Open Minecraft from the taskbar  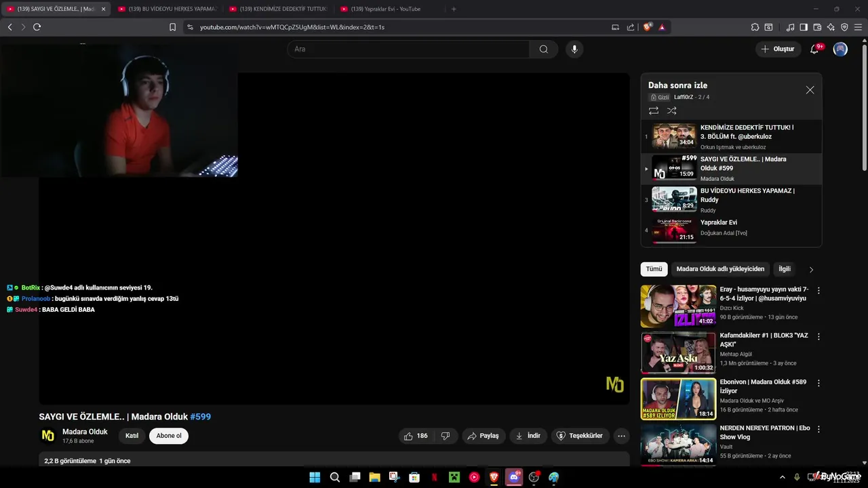(454, 477)
